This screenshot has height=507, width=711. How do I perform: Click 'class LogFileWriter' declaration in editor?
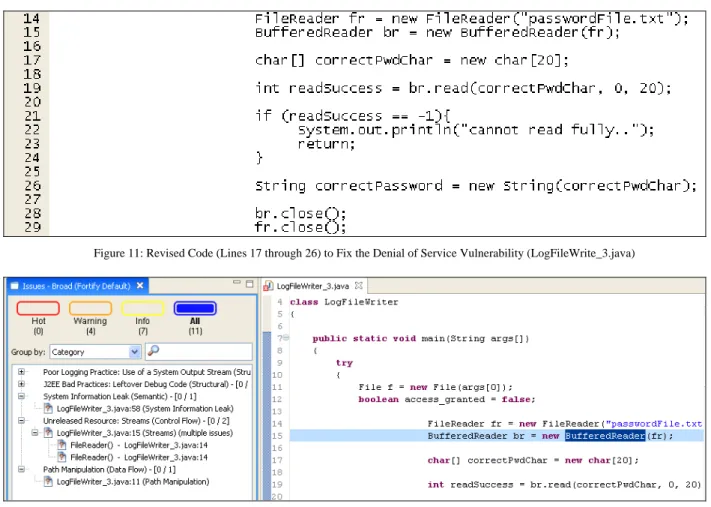344,302
